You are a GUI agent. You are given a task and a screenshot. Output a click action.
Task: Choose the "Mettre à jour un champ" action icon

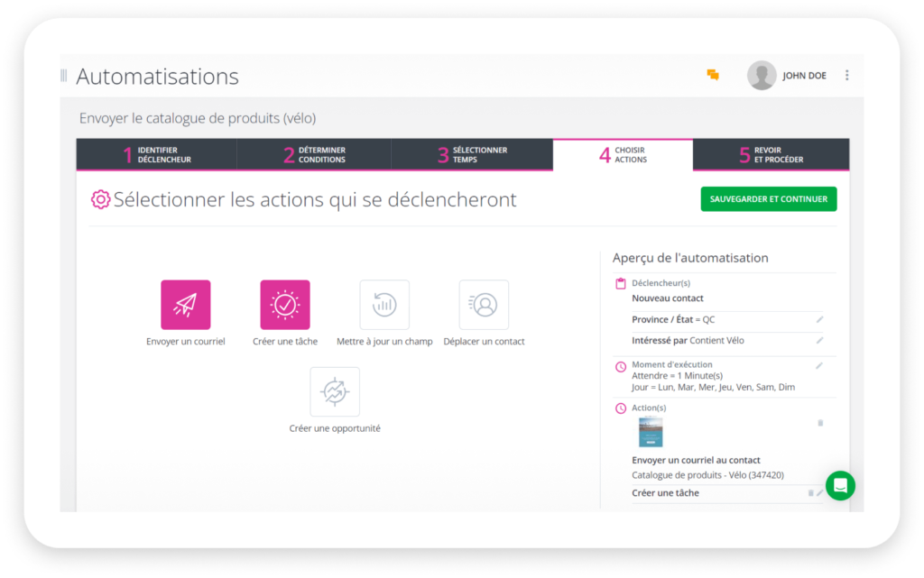tap(384, 304)
